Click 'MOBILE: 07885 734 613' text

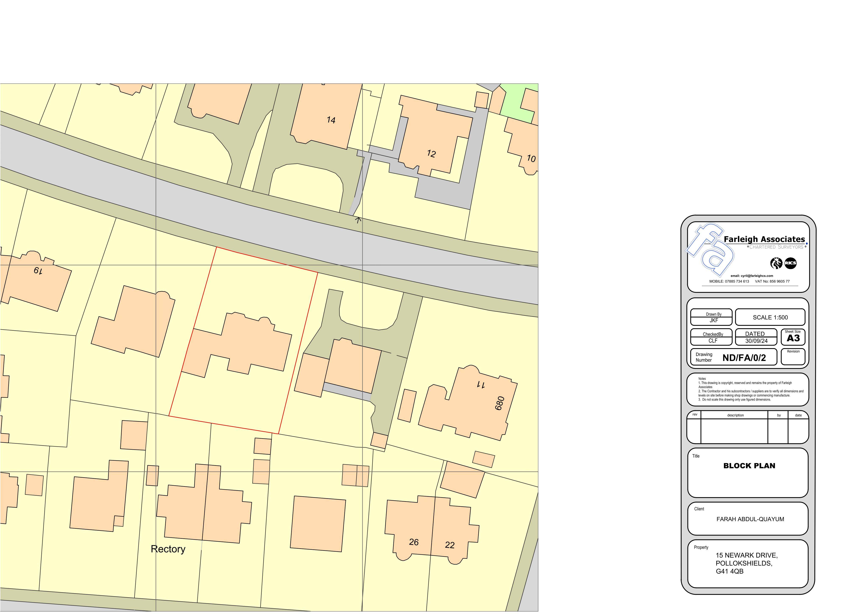(x=729, y=282)
